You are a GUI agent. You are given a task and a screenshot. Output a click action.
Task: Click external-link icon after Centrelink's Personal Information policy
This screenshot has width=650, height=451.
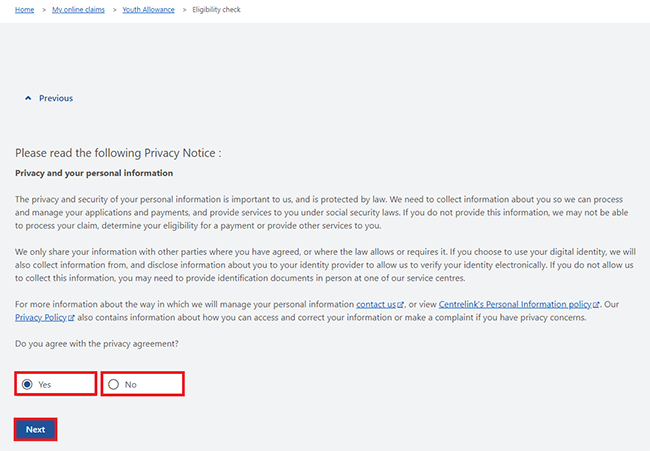(596, 305)
